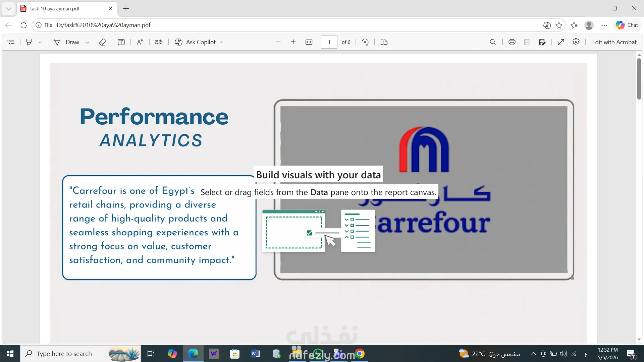The width and height of the screenshot is (644, 362).
Task: Start Read aloud
Action: [x=140, y=42]
